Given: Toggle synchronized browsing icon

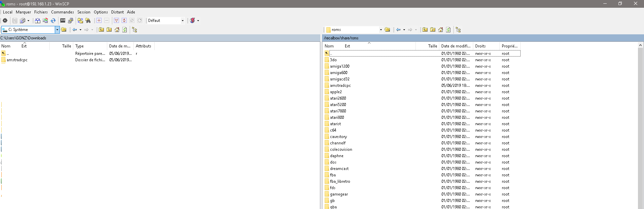Looking at the screenshot, I should [80, 21].
